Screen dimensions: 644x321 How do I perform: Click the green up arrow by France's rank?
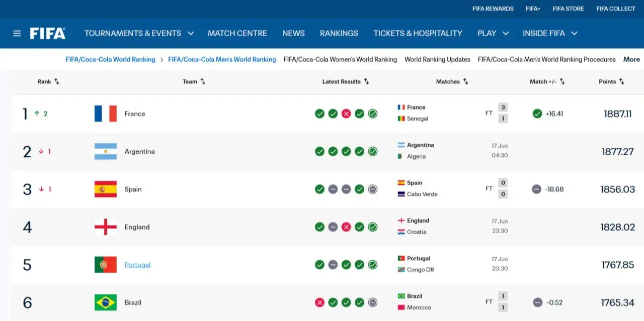pyautogui.click(x=37, y=114)
